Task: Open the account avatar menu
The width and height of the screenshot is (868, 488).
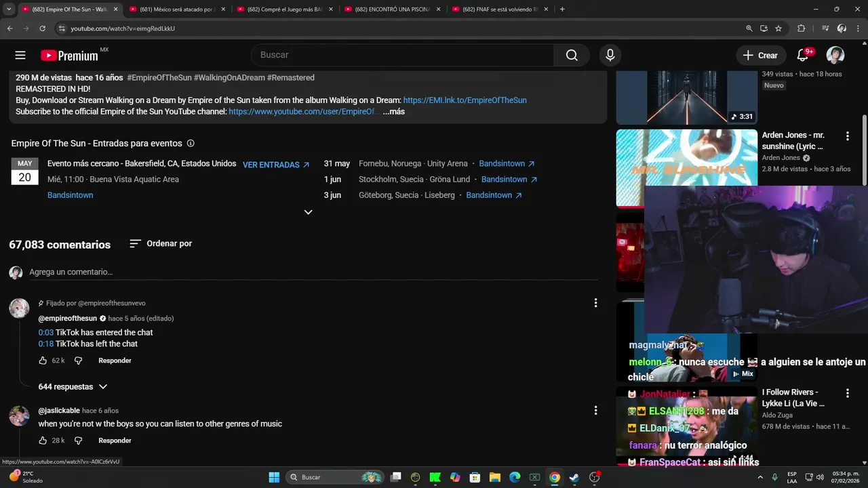Action: click(835, 56)
